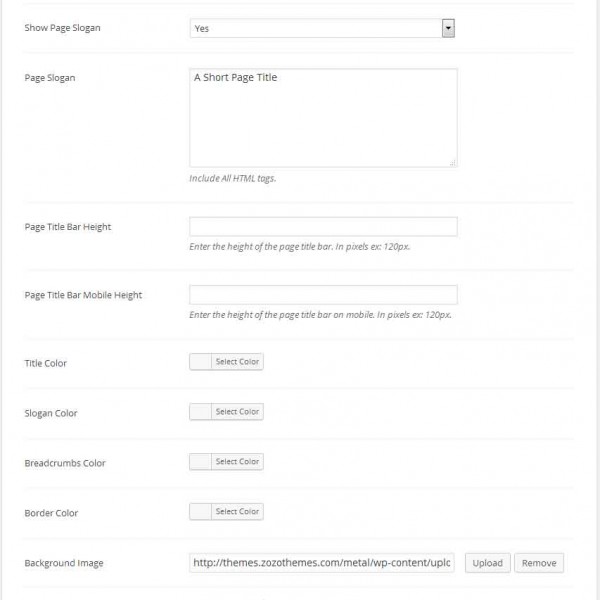Click the Slogan Color swatch preview
This screenshot has height=600, width=600.
[x=200, y=412]
